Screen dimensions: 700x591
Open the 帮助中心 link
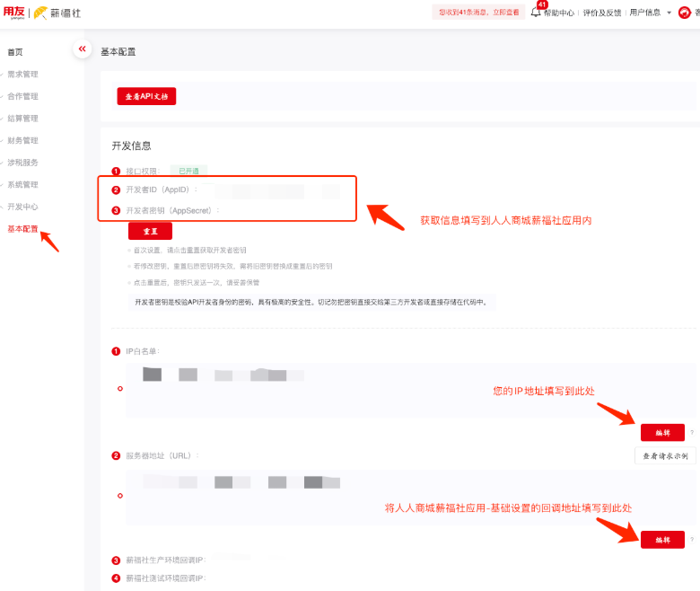point(558,13)
